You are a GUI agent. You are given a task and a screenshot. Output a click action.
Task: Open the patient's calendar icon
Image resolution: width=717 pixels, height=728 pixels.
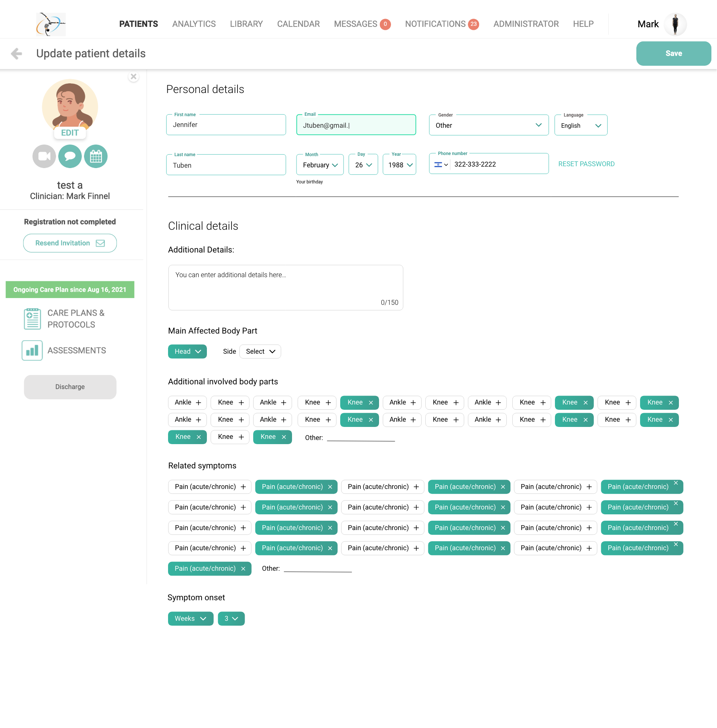96,156
